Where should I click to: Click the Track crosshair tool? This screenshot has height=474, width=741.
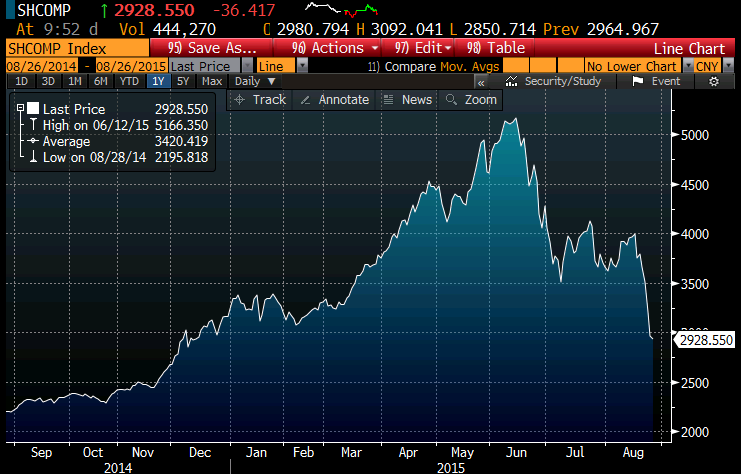[259, 100]
